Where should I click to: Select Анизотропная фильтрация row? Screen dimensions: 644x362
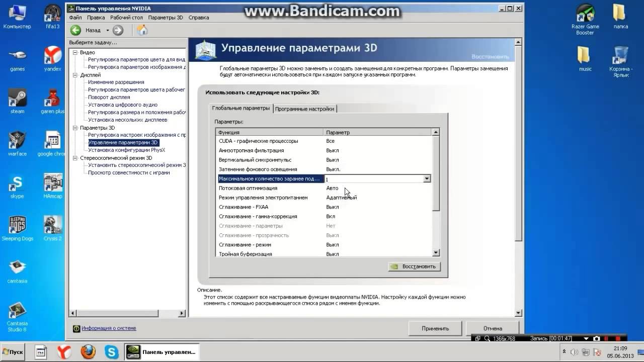point(324,150)
